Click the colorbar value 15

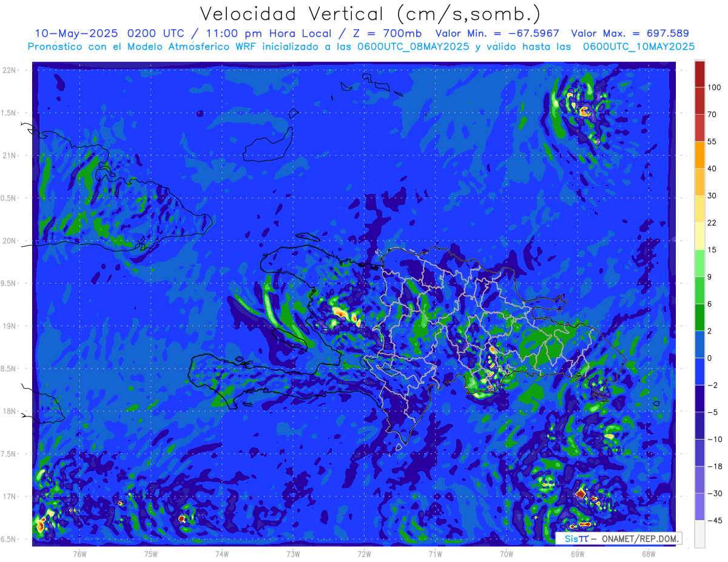pyautogui.click(x=712, y=250)
